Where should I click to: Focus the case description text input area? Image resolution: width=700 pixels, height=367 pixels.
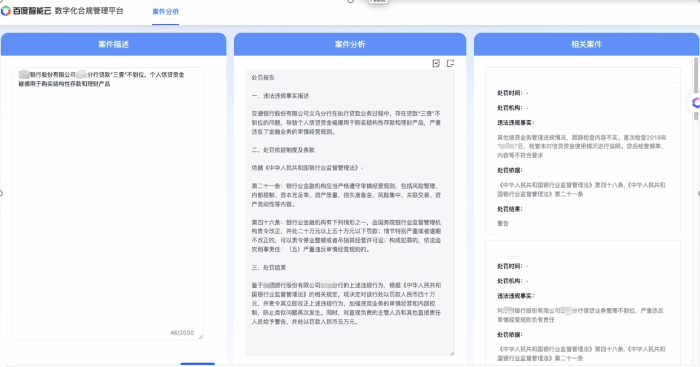[108, 203]
